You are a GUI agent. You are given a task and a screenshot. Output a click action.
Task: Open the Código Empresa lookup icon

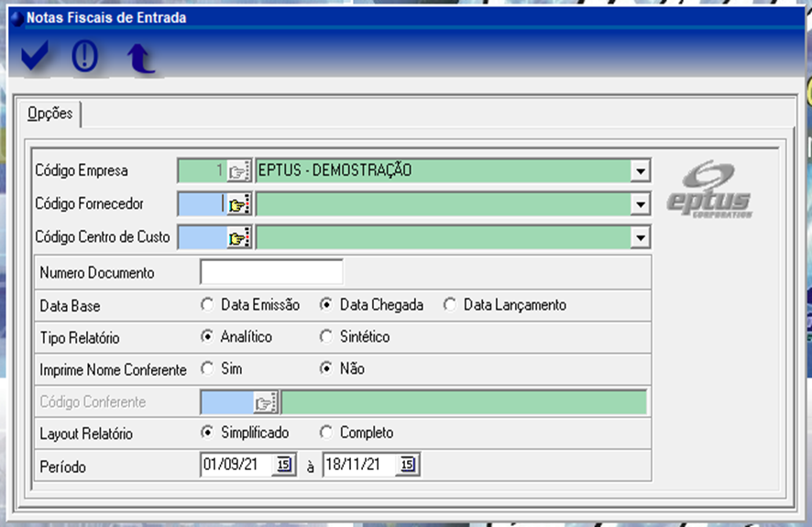tap(239, 170)
